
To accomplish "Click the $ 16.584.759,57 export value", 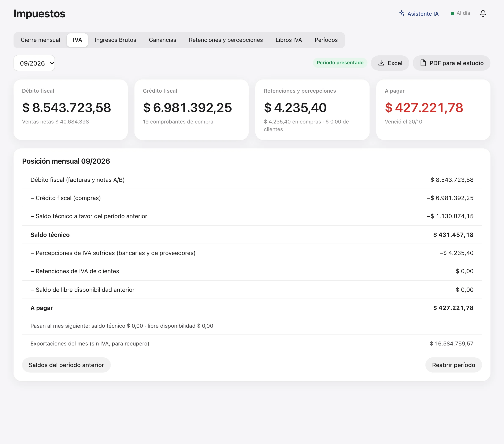I will coord(452,343).
